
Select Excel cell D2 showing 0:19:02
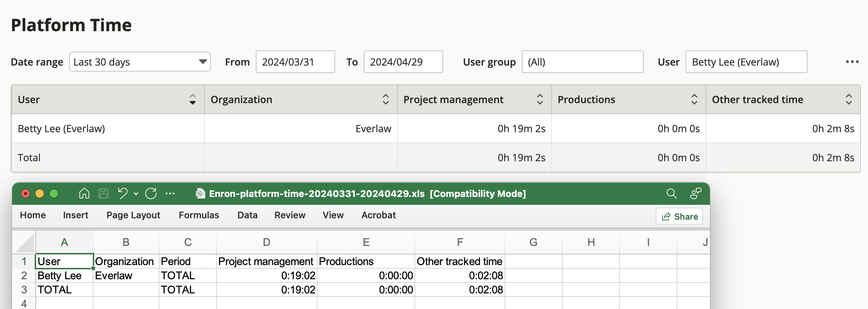point(267,275)
